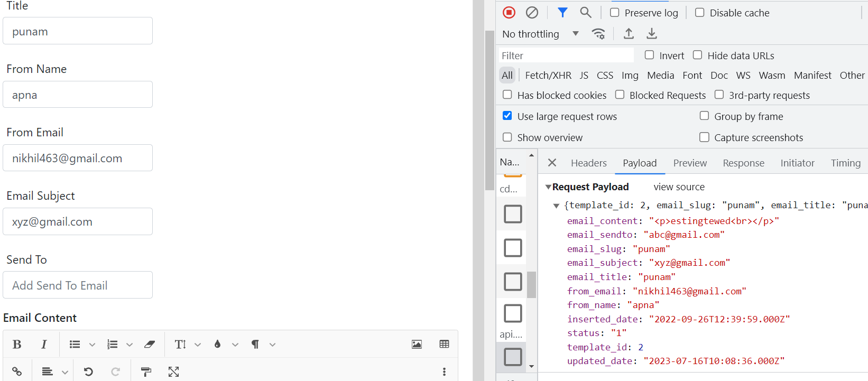Screen dimensions: 868x381
Task: Enable Disable cache checkbox
Action: point(699,12)
